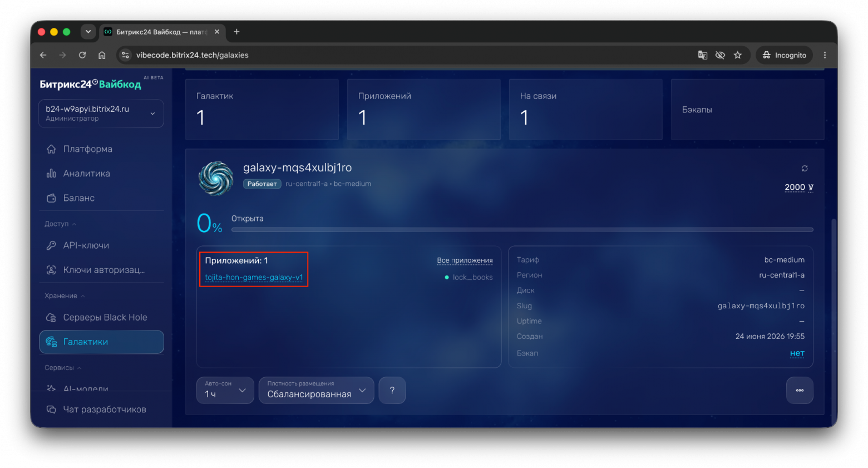Open the Chrome three-dot menu
This screenshot has width=868, height=468.
[x=825, y=55]
